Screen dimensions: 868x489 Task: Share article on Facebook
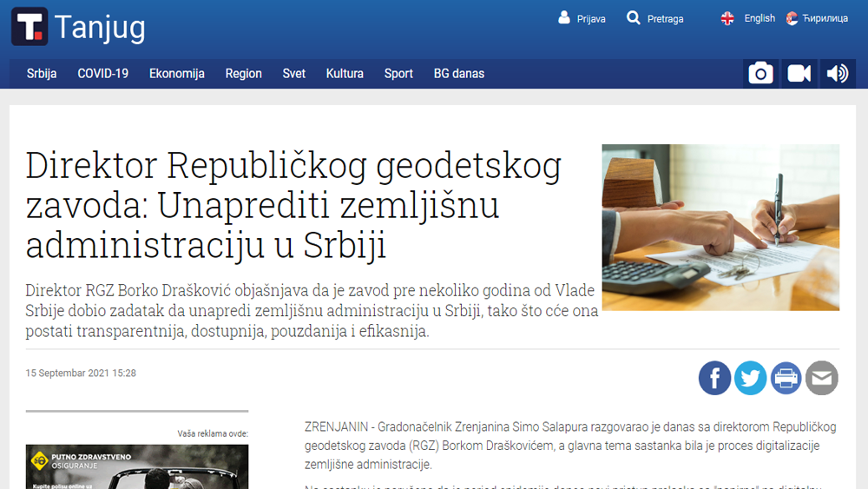tap(714, 378)
